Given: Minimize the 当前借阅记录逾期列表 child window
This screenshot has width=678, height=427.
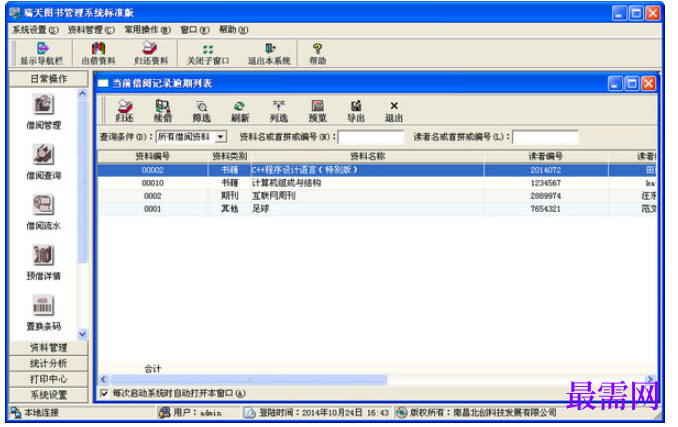Looking at the screenshot, I should [615, 83].
